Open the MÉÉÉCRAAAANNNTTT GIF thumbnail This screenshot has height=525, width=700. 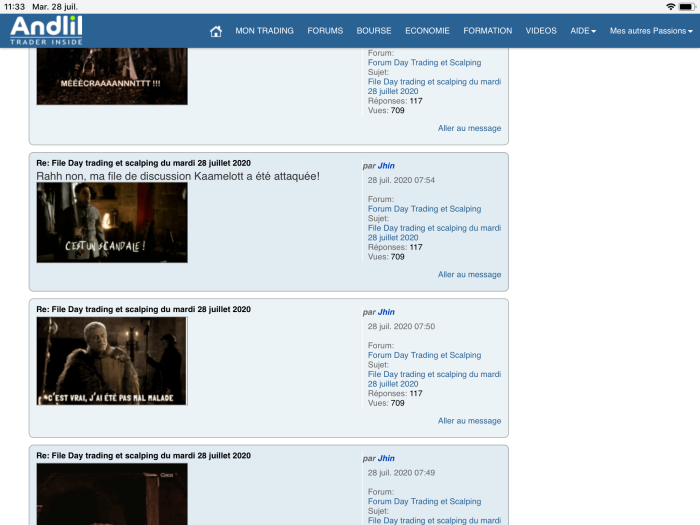112,76
